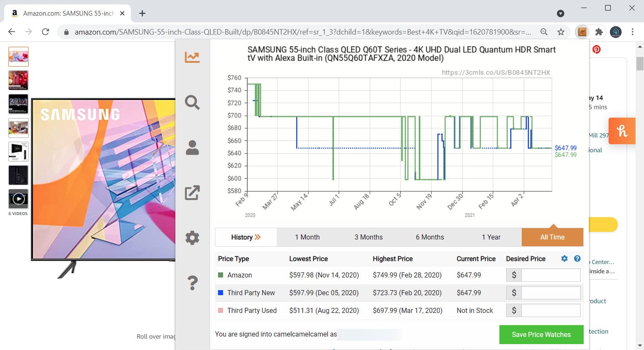
Task: Bookmark this page with the star icon
Action: coord(560,32)
